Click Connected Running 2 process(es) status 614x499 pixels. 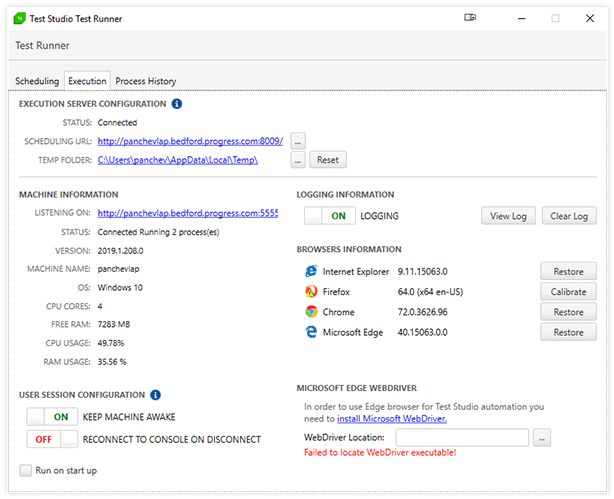coord(158,232)
